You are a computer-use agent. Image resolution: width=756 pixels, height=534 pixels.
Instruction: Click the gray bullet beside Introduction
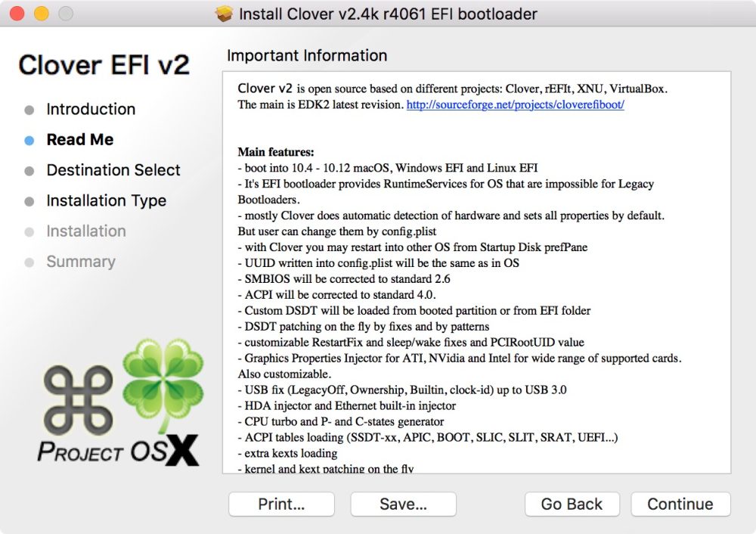point(29,109)
